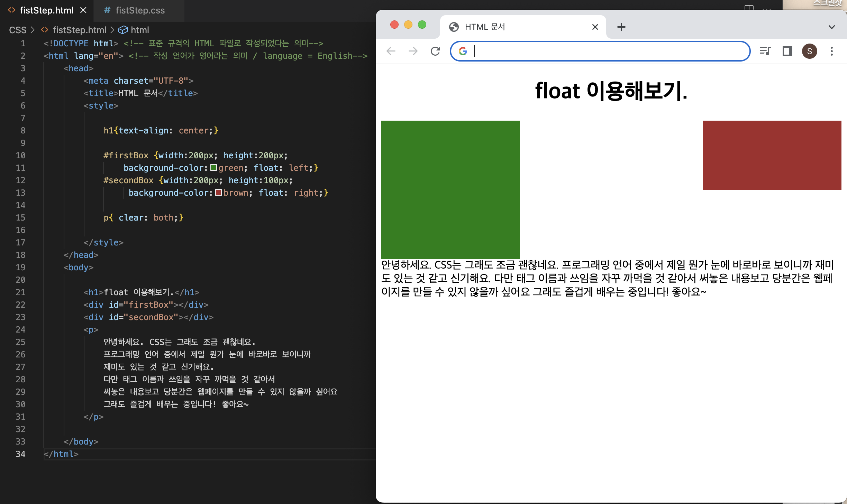Open the Chrome profile avatar S
This screenshot has height=504, width=847.
(810, 51)
